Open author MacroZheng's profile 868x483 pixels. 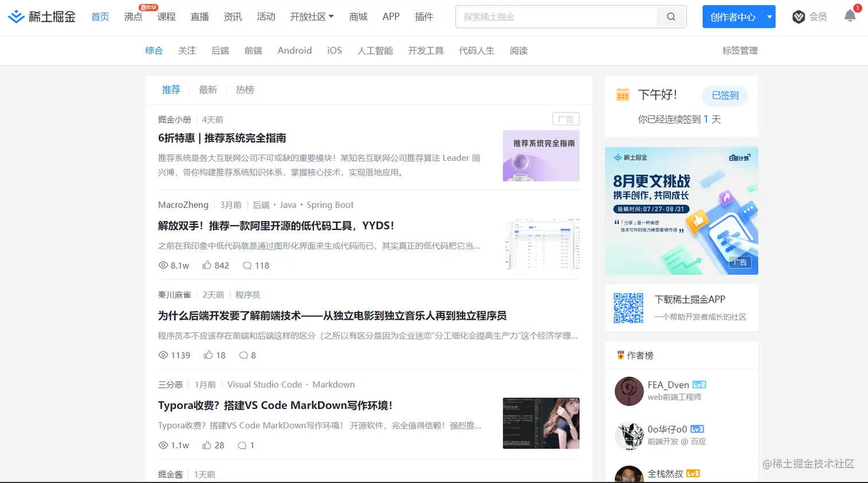(x=183, y=205)
